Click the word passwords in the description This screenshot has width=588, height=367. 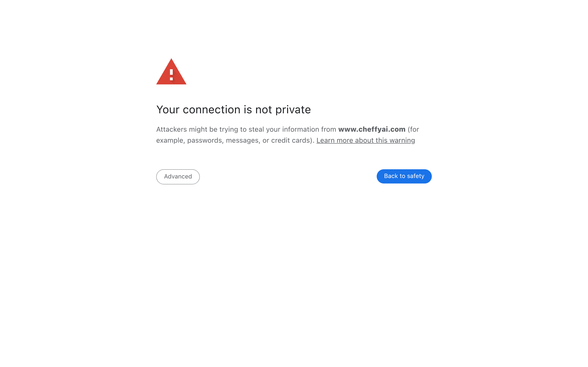205,141
